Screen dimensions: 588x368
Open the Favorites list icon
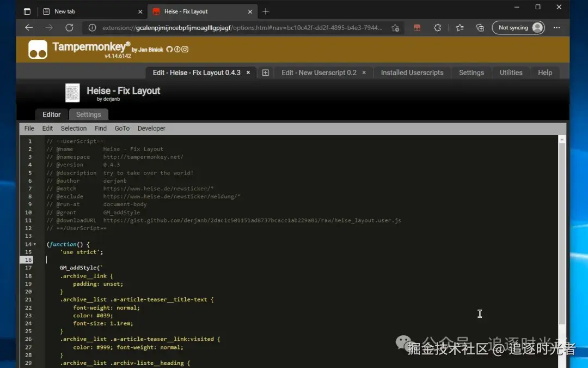tap(460, 28)
